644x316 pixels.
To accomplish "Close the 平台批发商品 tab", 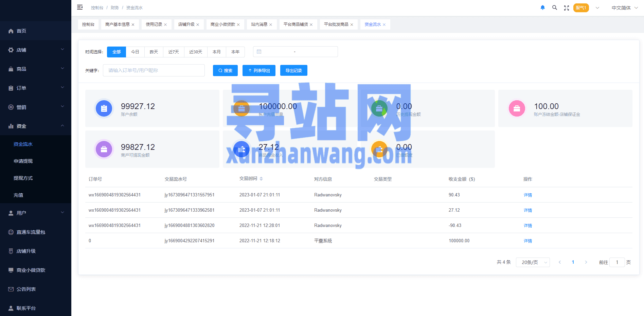I will tap(352, 25).
